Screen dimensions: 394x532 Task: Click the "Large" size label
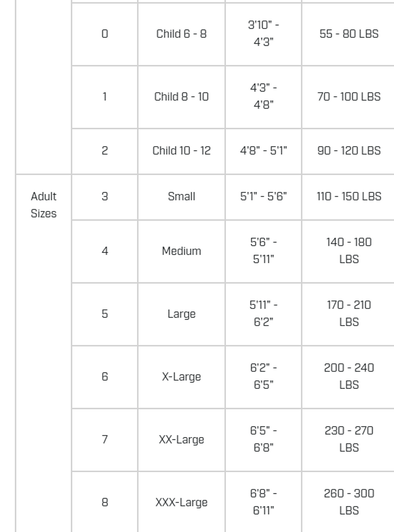click(x=181, y=314)
